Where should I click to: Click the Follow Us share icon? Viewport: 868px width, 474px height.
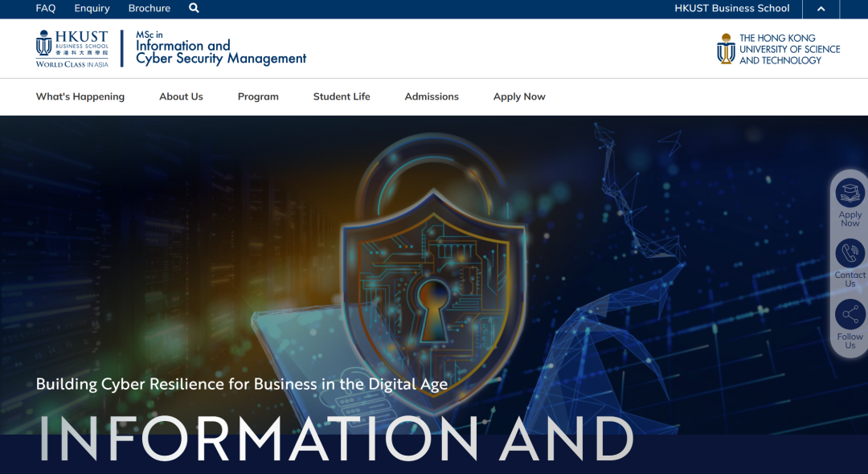pos(850,315)
